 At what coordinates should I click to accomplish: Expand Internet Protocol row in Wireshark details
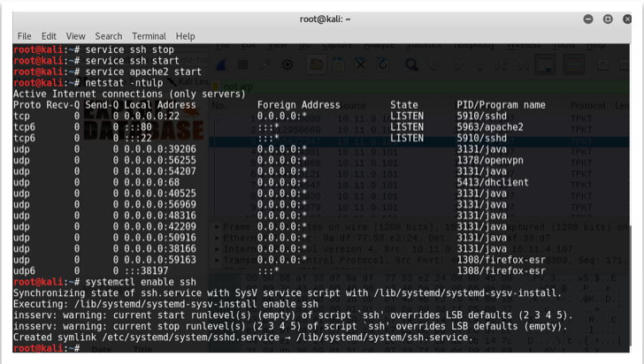click(x=217, y=249)
